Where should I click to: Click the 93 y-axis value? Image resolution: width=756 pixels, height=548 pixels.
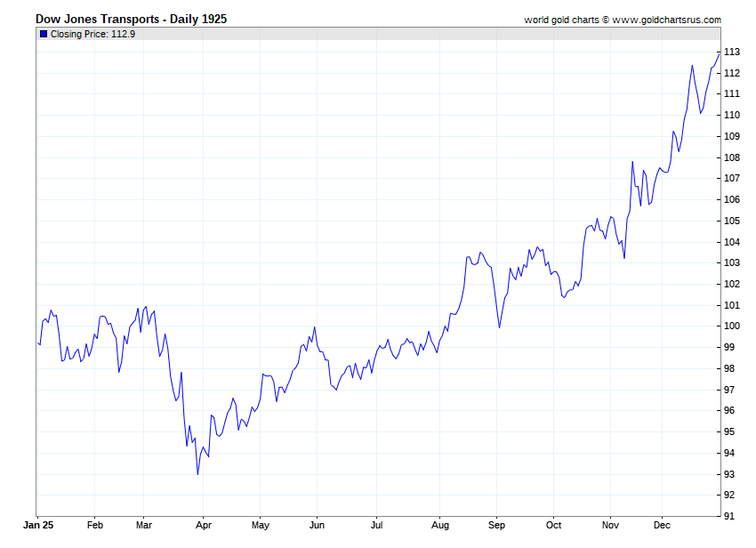click(x=729, y=475)
